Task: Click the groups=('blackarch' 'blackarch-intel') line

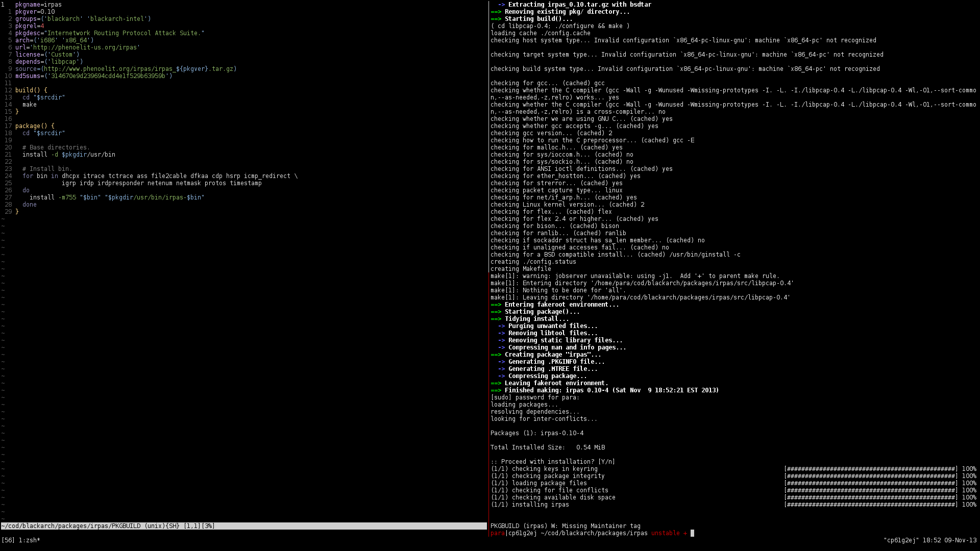Action: pyautogui.click(x=83, y=19)
